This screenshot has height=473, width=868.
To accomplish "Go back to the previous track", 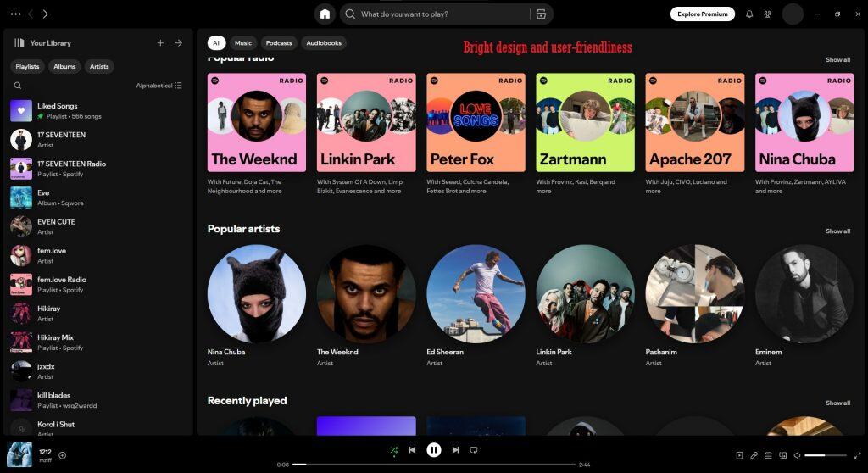I will (412, 450).
